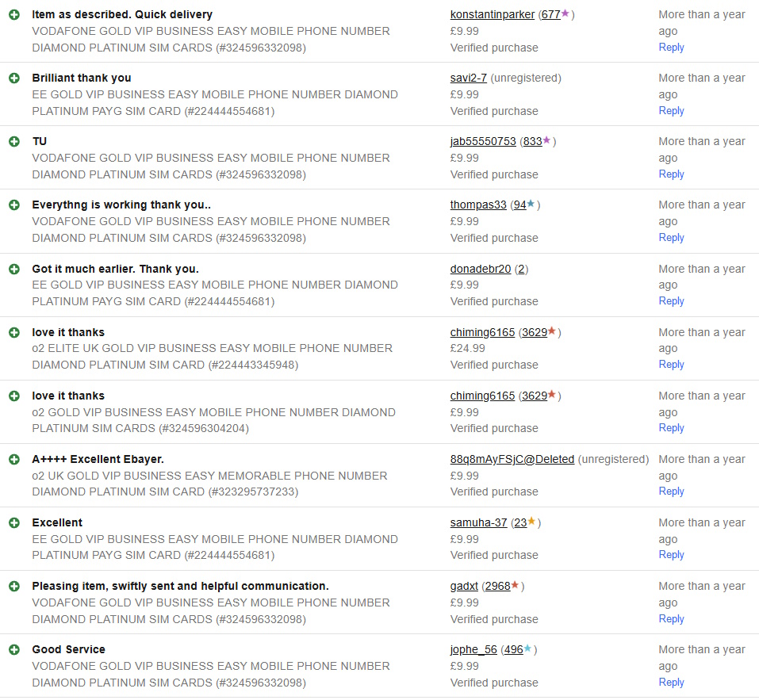
Task: Click the purple star next to konstantinparker's score
Action: coord(565,13)
